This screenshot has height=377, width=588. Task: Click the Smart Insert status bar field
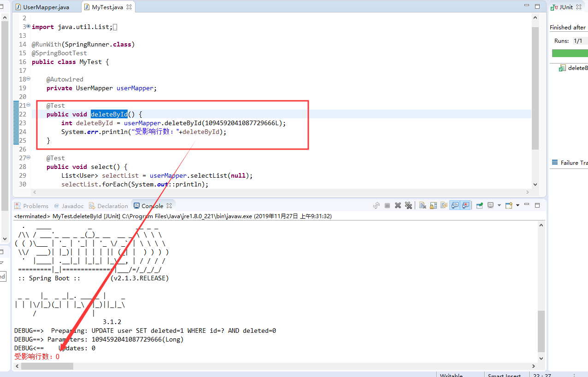click(505, 375)
